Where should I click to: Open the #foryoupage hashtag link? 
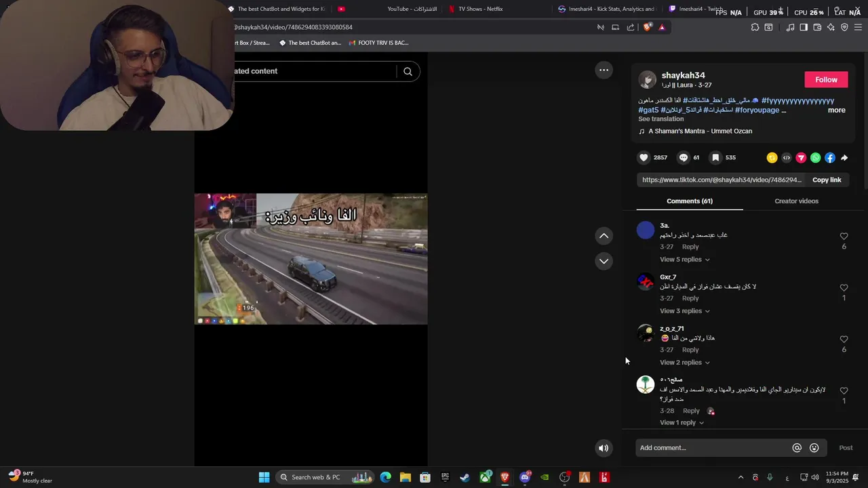click(x=757, y=110)
